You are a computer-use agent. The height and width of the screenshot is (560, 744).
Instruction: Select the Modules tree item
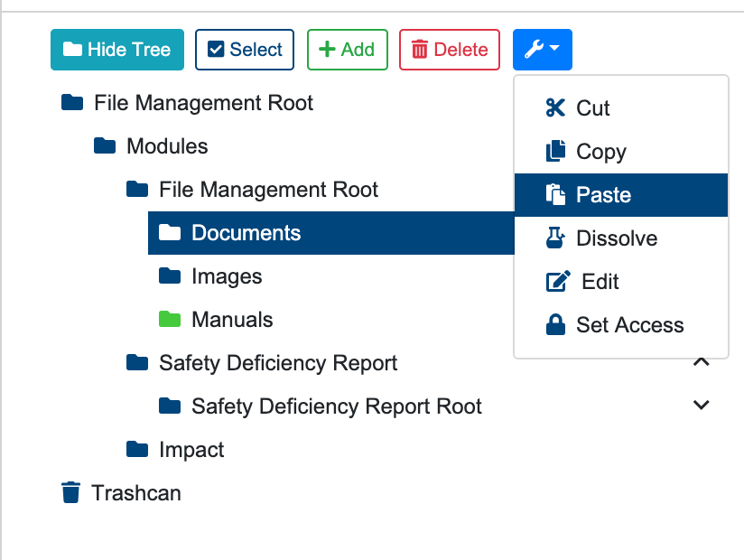point(167,146)
